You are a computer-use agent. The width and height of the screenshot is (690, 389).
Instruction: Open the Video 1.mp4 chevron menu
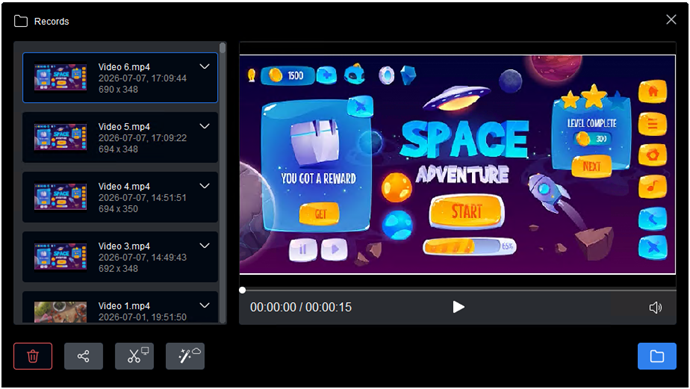pos(205,305)
